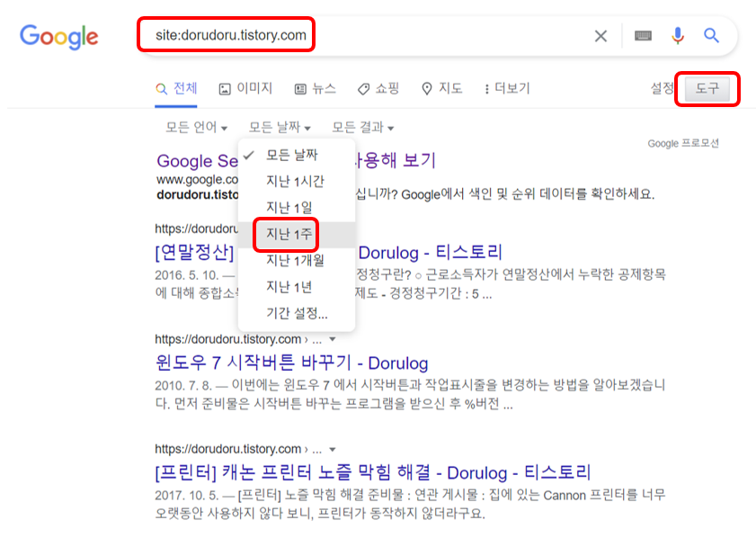Click the date text 2017. 10. 5.
Viewport: 756px width, 547px height.
point(187,496)
